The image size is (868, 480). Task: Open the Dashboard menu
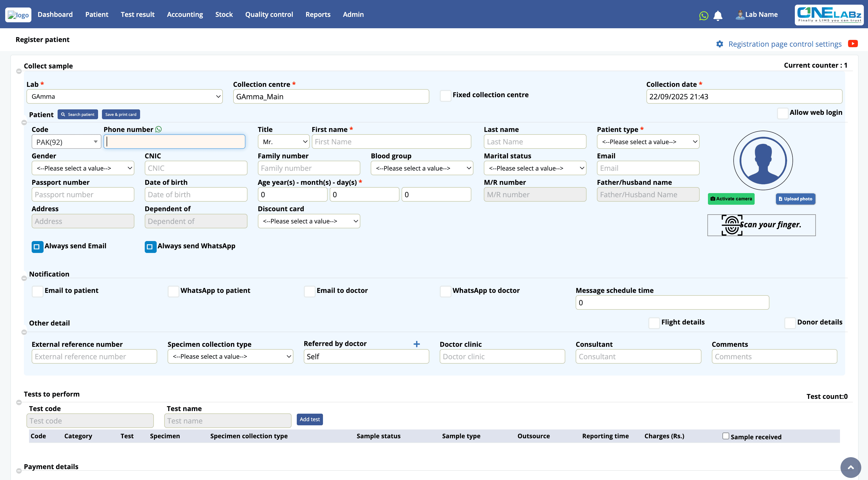click(55, 15)
